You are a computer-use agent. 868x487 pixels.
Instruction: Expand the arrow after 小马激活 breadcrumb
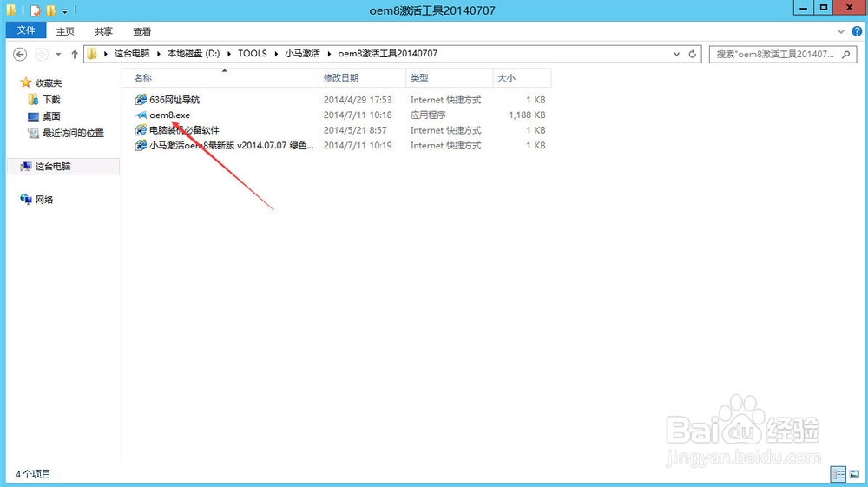329,54
